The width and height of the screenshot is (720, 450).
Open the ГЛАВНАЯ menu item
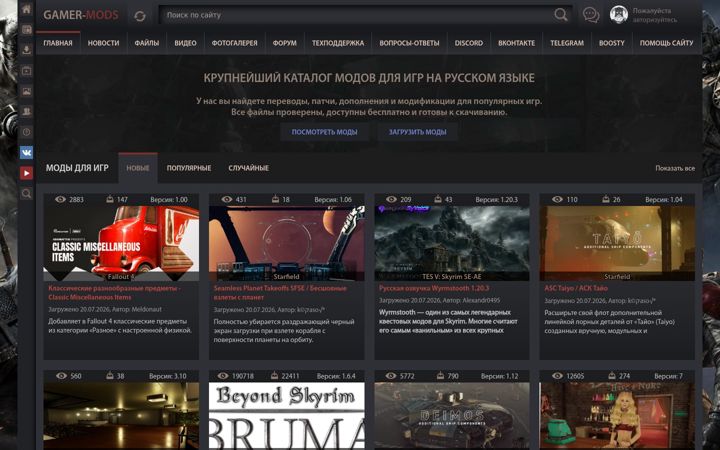[58, 43]
